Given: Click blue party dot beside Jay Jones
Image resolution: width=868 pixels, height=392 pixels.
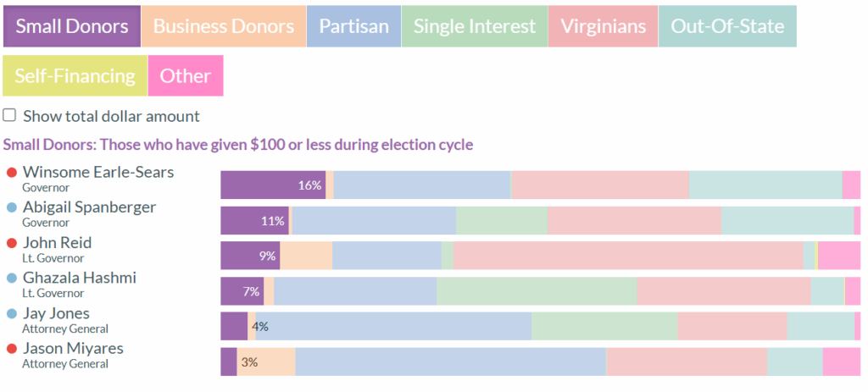Looking at the screenshot, I should pos(12,313).
